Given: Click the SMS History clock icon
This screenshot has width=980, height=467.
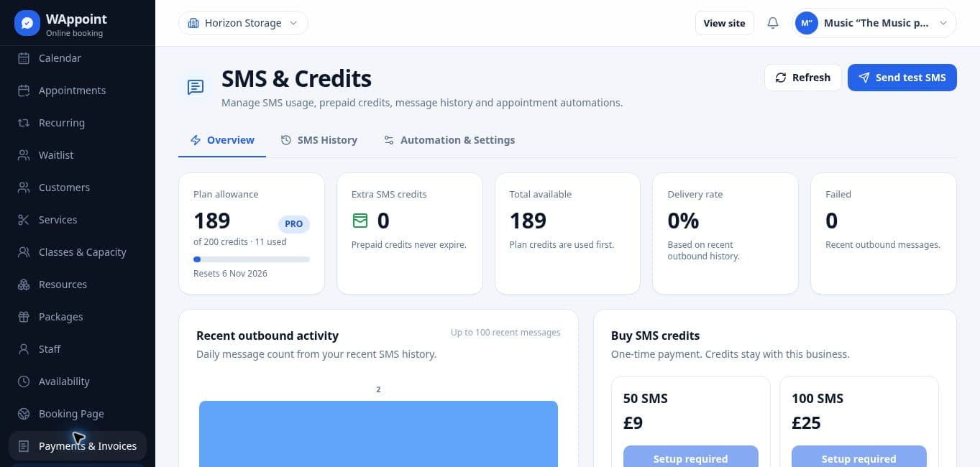Looking at the screenshot, I should [x=286, y=140].
